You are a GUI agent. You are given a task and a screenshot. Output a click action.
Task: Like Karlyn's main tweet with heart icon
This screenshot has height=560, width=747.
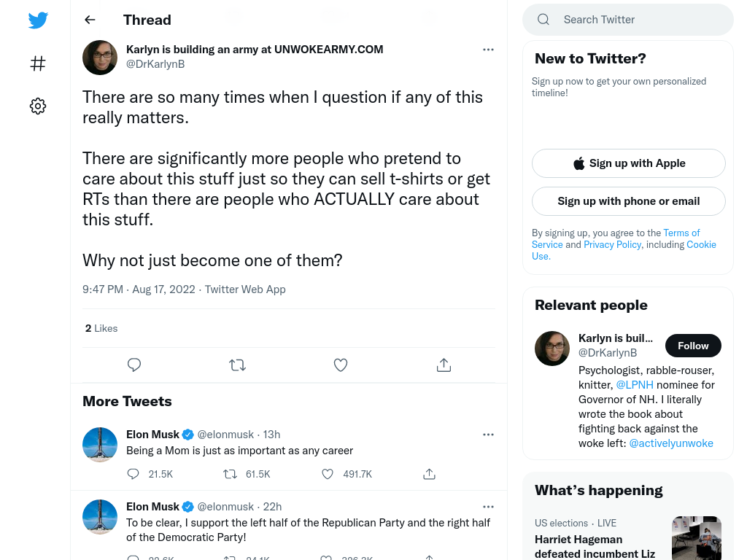(340, 365)
